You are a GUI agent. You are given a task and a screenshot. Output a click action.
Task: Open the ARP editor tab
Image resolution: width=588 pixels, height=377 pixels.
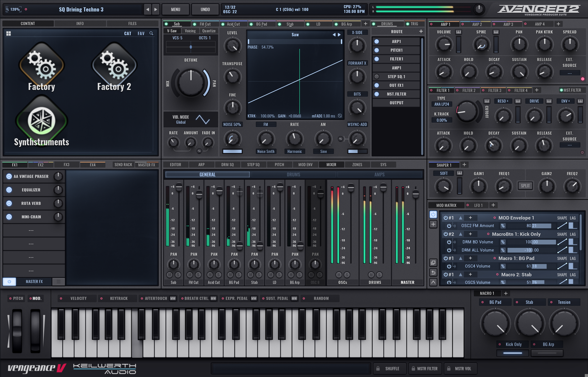(x=201, y=165)
